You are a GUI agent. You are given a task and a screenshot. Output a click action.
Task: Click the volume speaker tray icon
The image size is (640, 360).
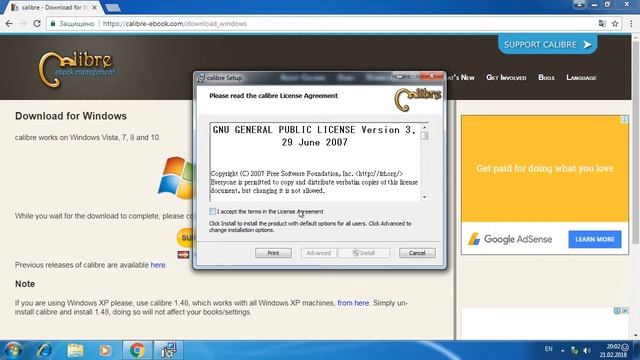[587, 350]
